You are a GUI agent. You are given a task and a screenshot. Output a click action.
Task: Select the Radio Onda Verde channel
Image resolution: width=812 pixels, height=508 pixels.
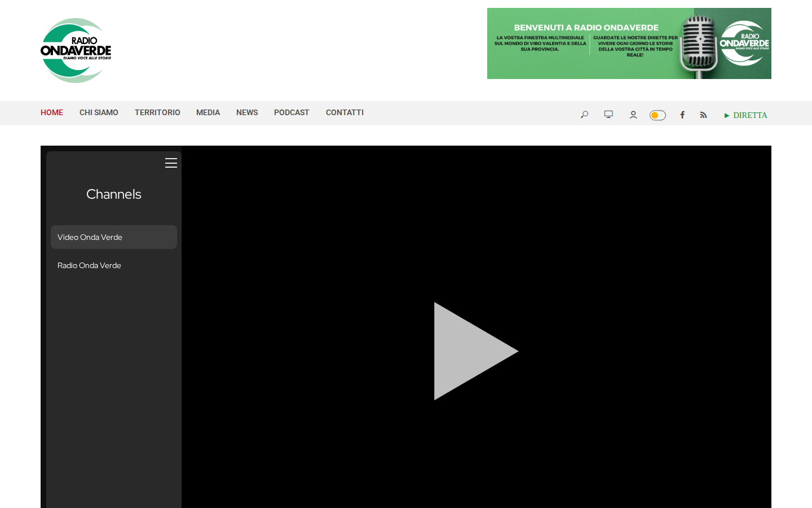[114, 265]
